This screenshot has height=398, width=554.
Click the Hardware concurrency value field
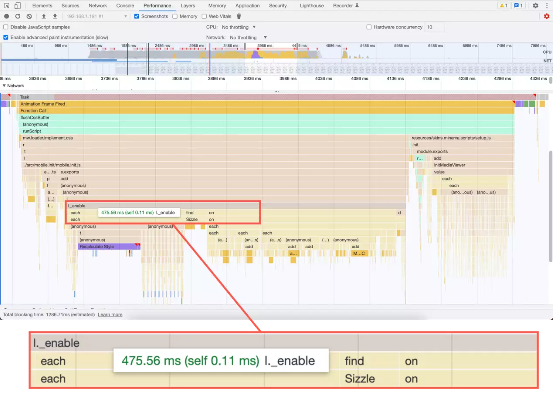click(435, 27)
